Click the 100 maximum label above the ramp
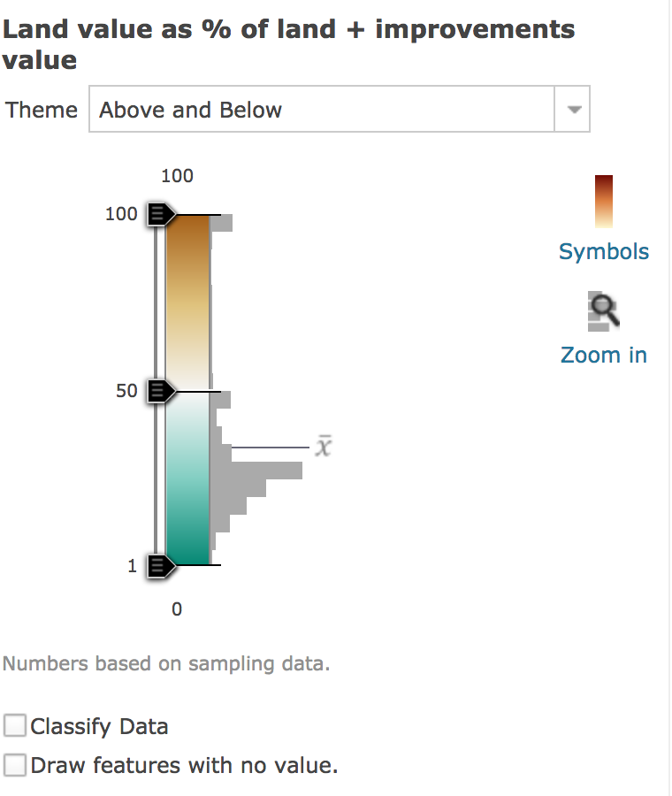This screenshot has width=672, height=796. click(x=177, y=176)
